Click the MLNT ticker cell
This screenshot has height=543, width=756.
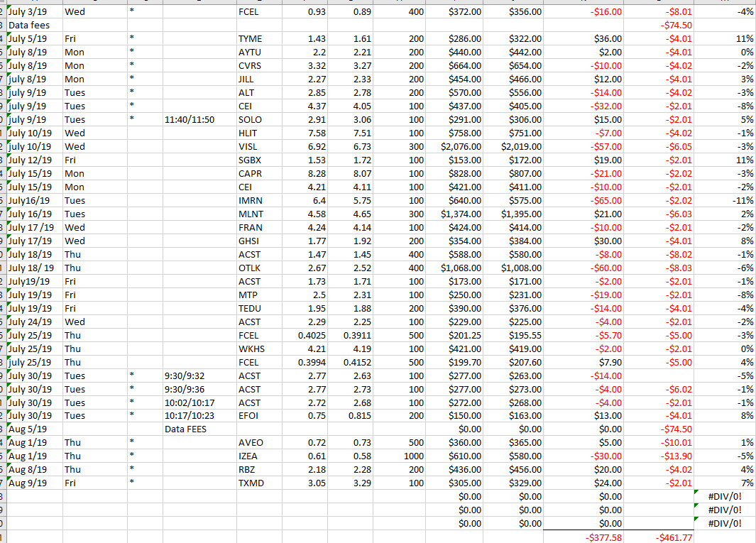(259, 214)
